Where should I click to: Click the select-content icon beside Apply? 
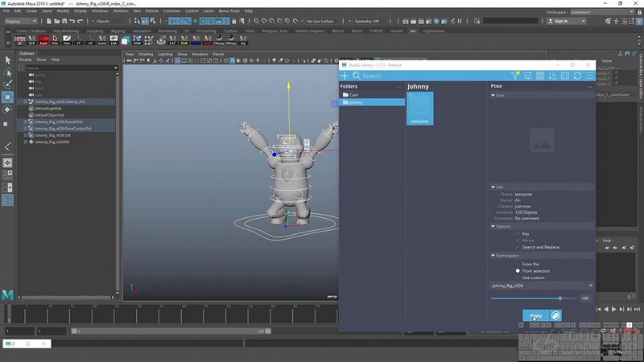[555, 315]
